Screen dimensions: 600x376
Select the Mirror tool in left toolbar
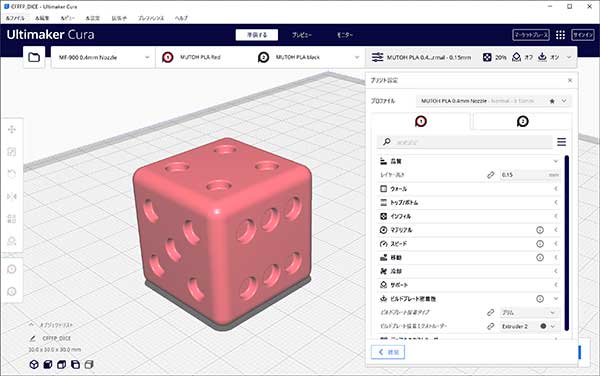[x=12, y=197]
